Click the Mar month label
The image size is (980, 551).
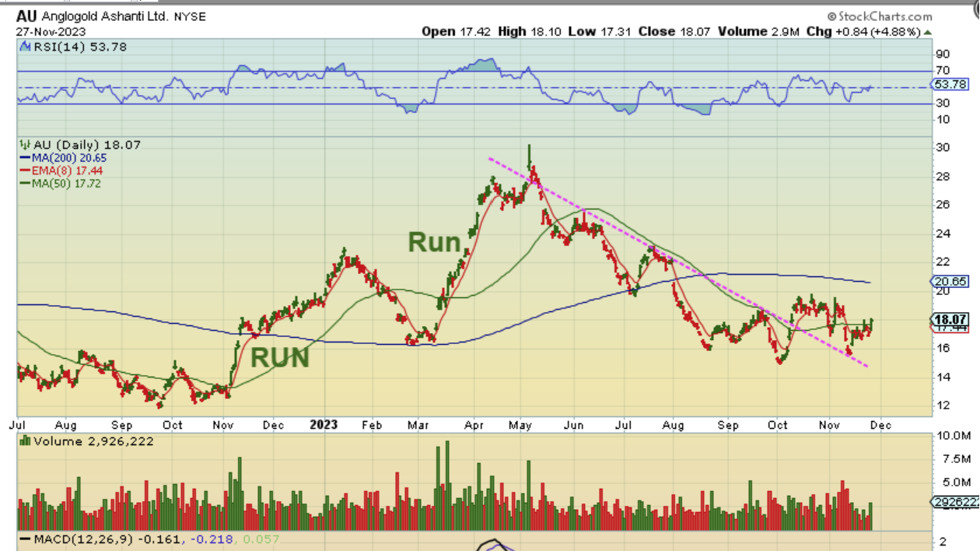(x=419, y=425)
